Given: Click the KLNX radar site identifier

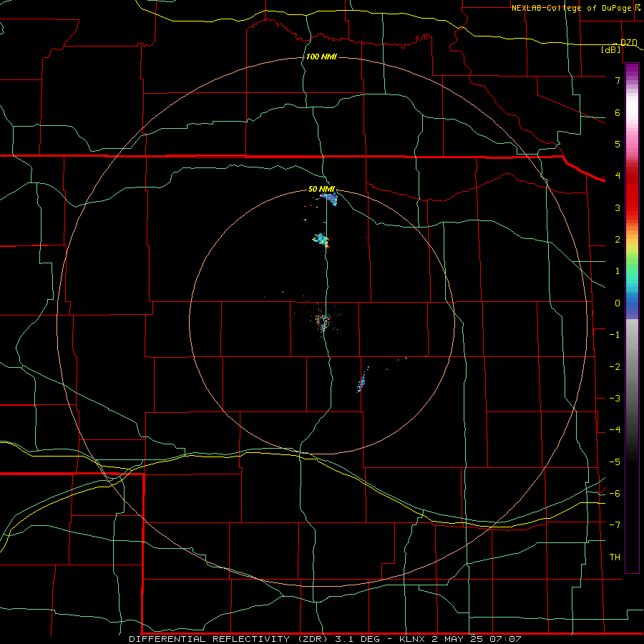Looking at the screenshot, I should tap(412, 639).
